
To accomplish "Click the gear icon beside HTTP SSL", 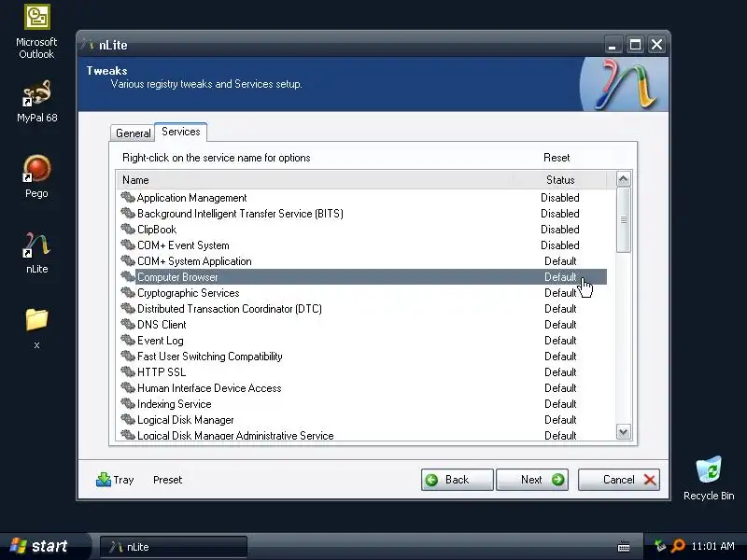I will pyautogui.click(x=128, y=371).
